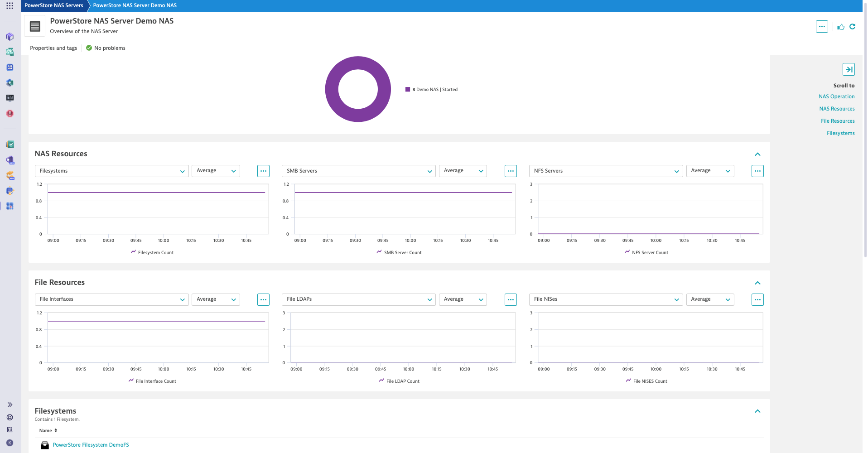Expand the sidebar with double-chevron icon
The width and height of the screenshot is (868, 453).
point(10,405)
